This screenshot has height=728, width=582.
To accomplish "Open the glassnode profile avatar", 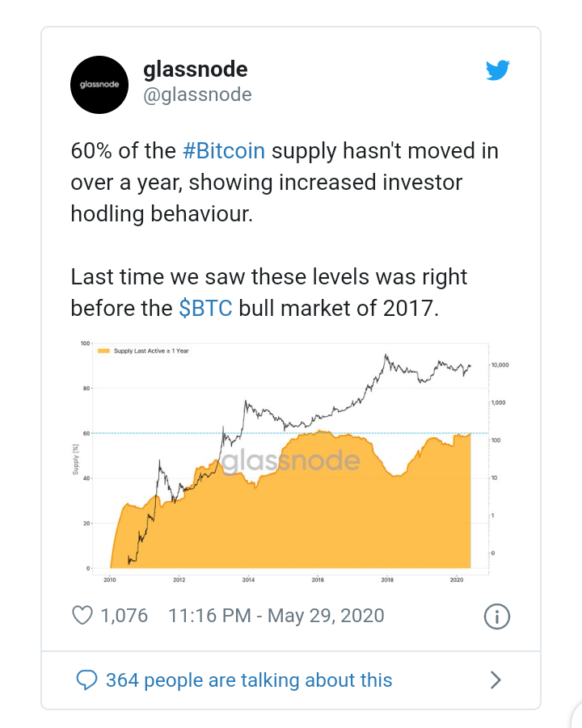I will click(x=99, y=85).
